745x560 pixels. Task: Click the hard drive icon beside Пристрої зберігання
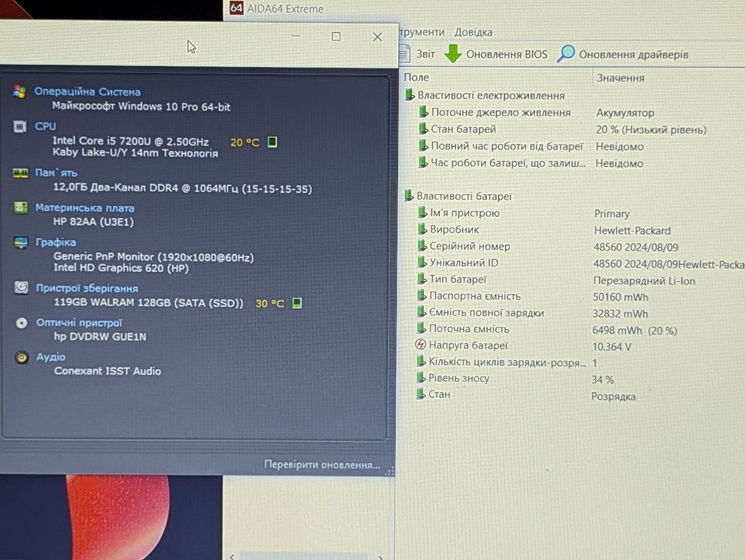(x=22, y=288)
